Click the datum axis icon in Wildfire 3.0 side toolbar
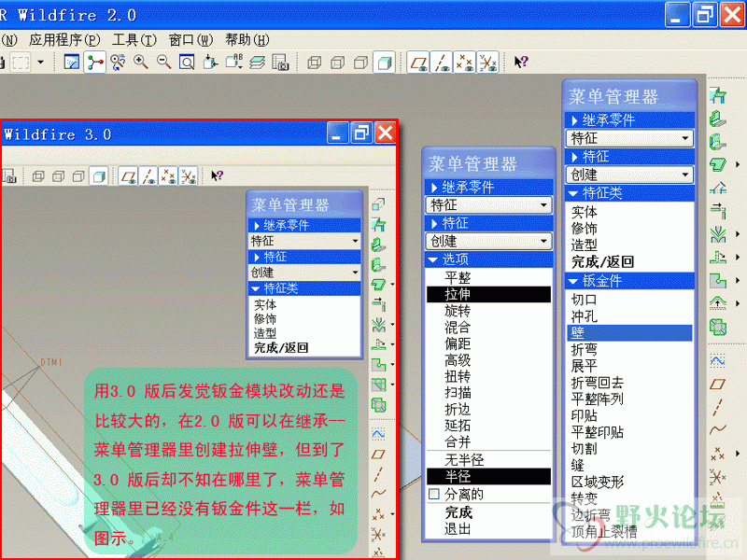Viewport: 747px width, 560px height. pyautogui.click(x=378, y=474)
